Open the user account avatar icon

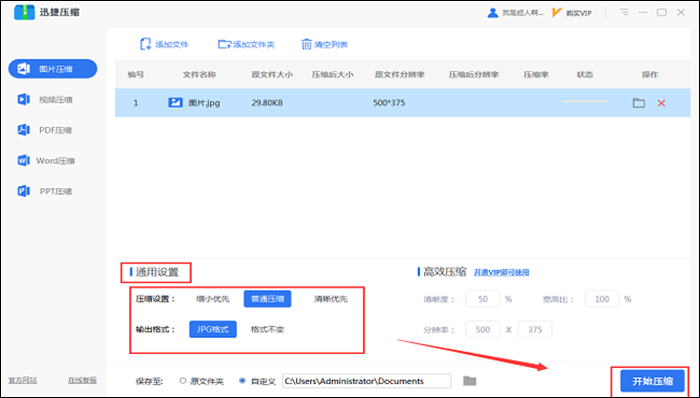492,12
